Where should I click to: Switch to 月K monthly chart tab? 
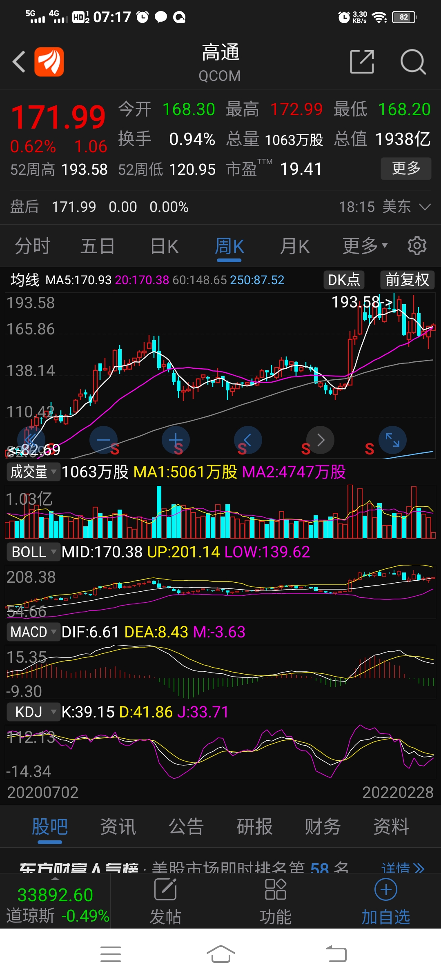pos(295,246)
